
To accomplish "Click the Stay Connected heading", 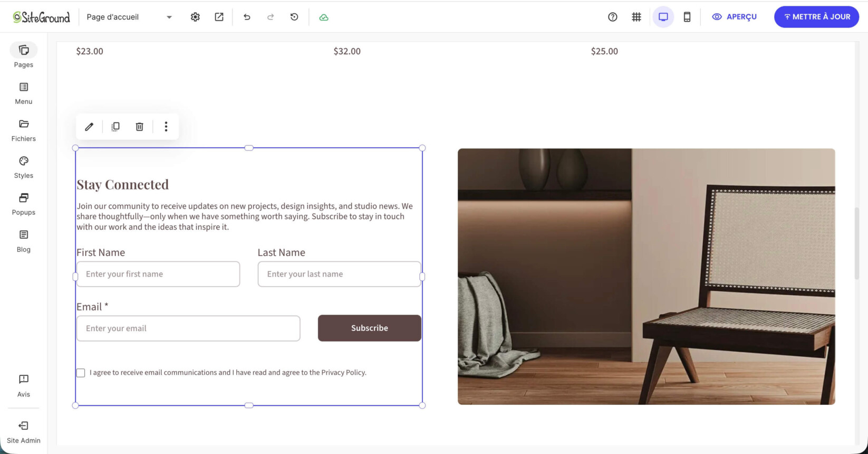I will tap(123, 184).
